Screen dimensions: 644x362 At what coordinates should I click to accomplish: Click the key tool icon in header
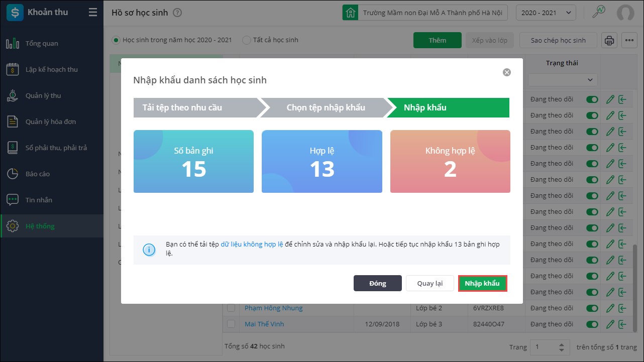tap(598, 12)
